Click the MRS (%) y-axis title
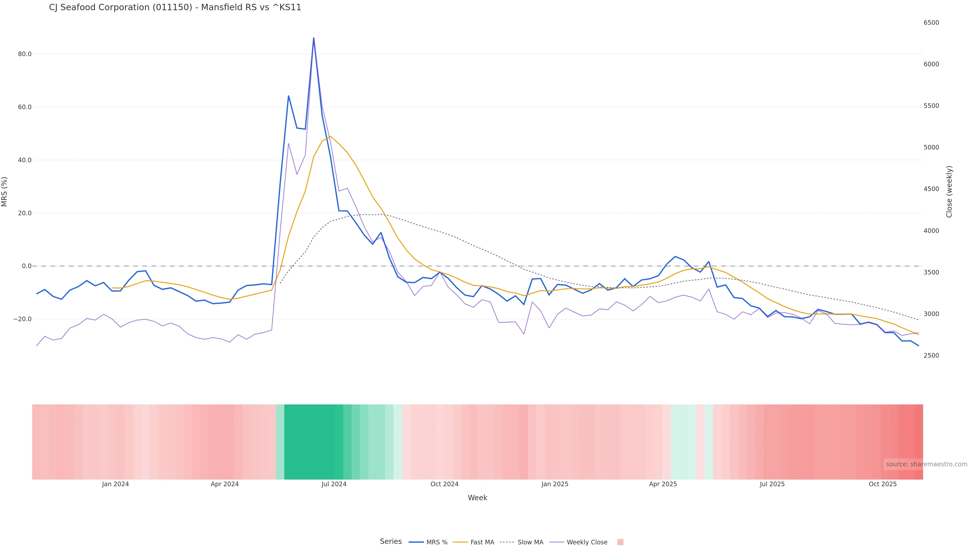Image resolution: width=980 pixels, height=551 pixels. tap(5, 192)
